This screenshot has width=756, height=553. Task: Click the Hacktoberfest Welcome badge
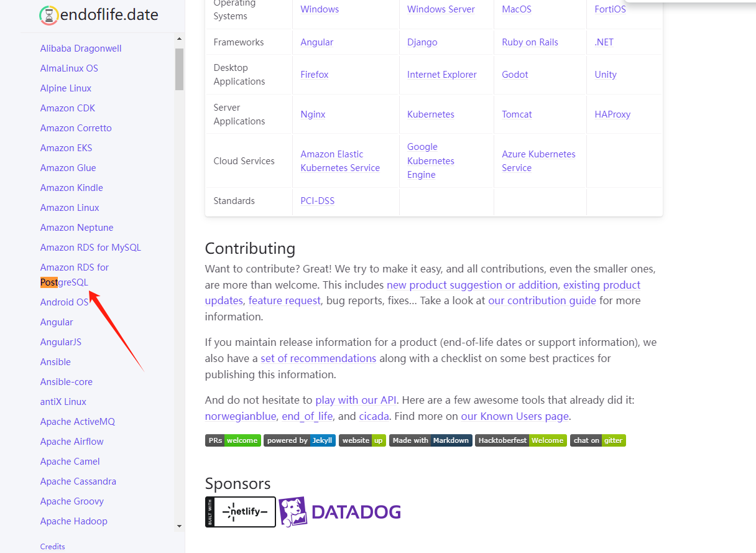pyautogui.click(x=521, y=440)
